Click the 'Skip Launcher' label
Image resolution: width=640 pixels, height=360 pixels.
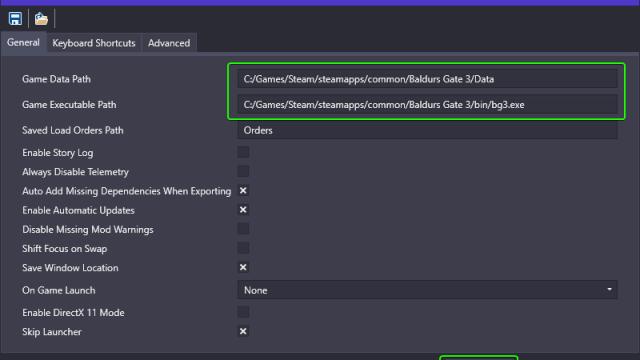tap(52, 332)
